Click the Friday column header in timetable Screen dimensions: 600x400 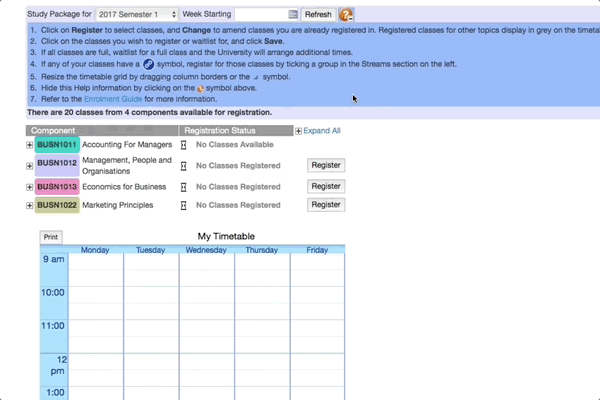317,250
